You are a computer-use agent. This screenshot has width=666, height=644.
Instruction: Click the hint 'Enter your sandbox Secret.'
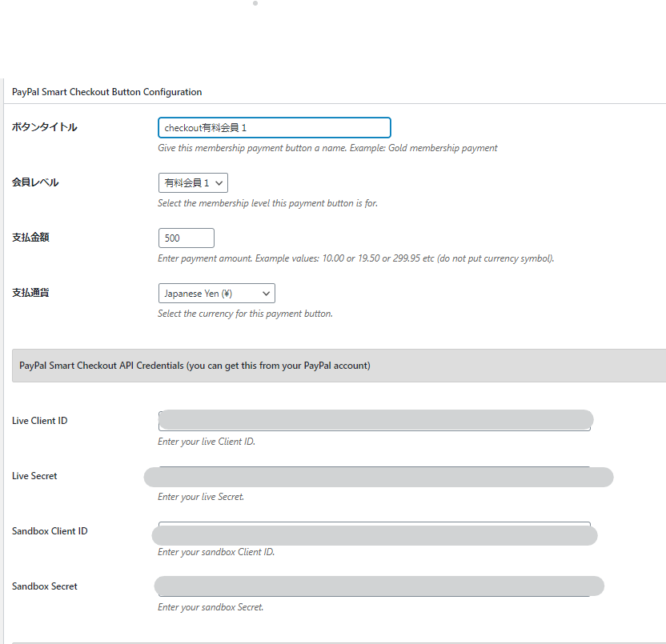pos(211,607)
